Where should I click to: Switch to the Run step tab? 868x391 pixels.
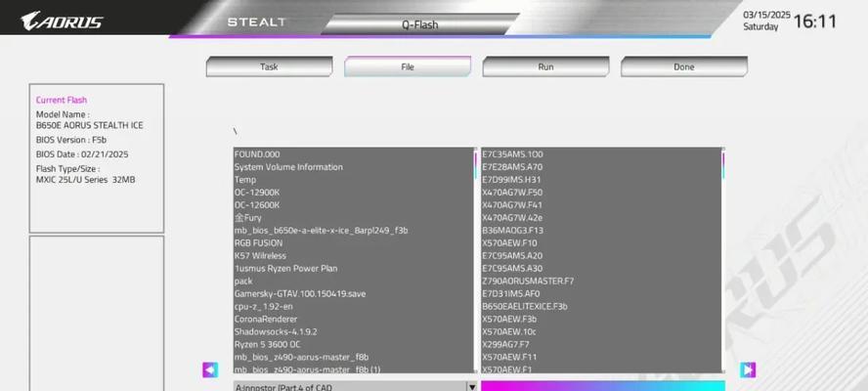click(x=545, y=66)
